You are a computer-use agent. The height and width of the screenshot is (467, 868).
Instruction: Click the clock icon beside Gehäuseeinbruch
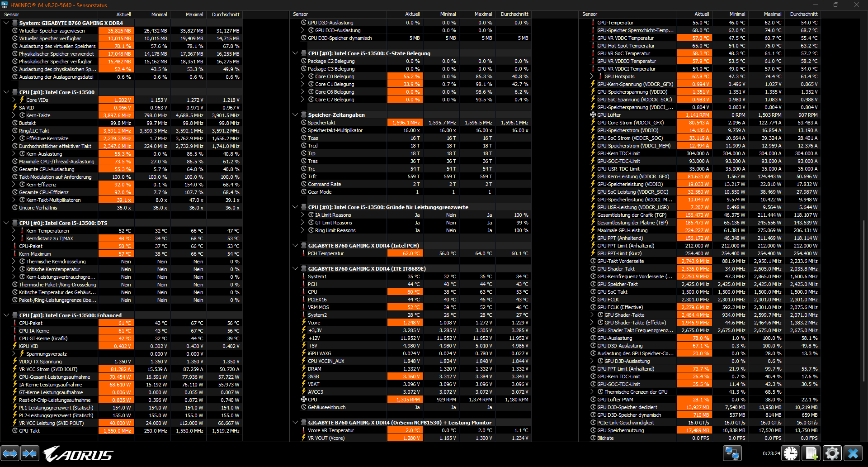point(304,407)
